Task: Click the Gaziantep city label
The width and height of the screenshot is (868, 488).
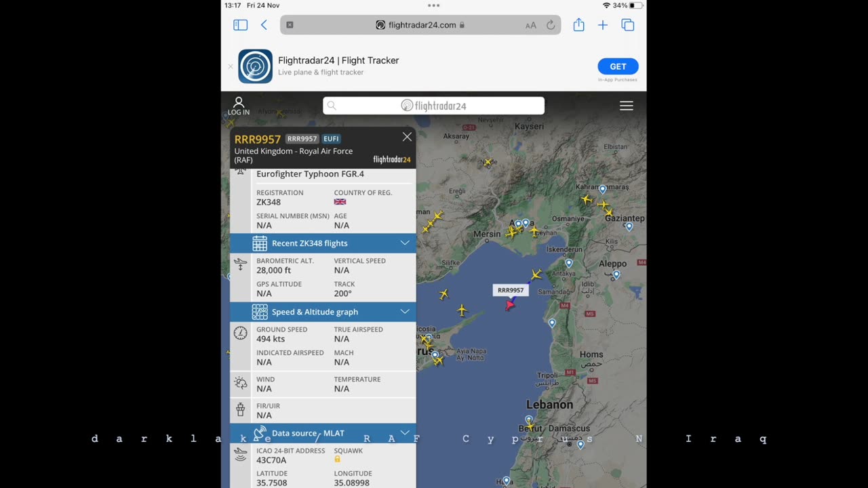Action: [625, 218]
